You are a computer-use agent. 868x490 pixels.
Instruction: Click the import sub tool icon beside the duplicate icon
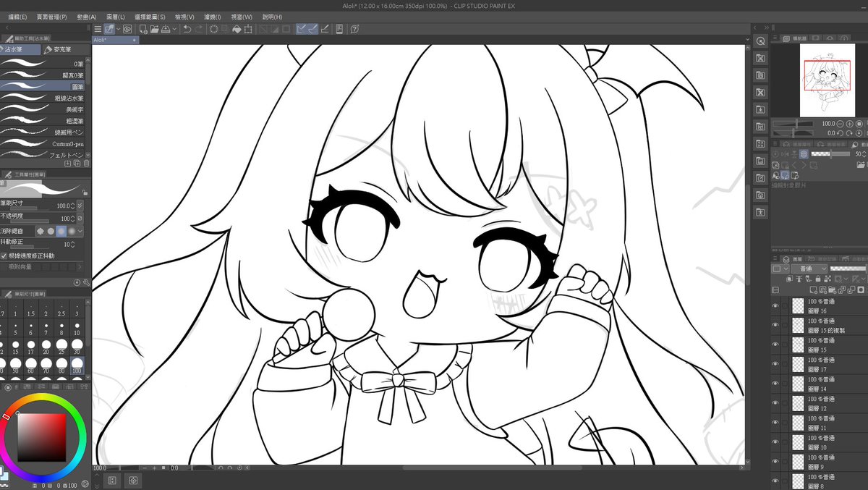(67, 164)
